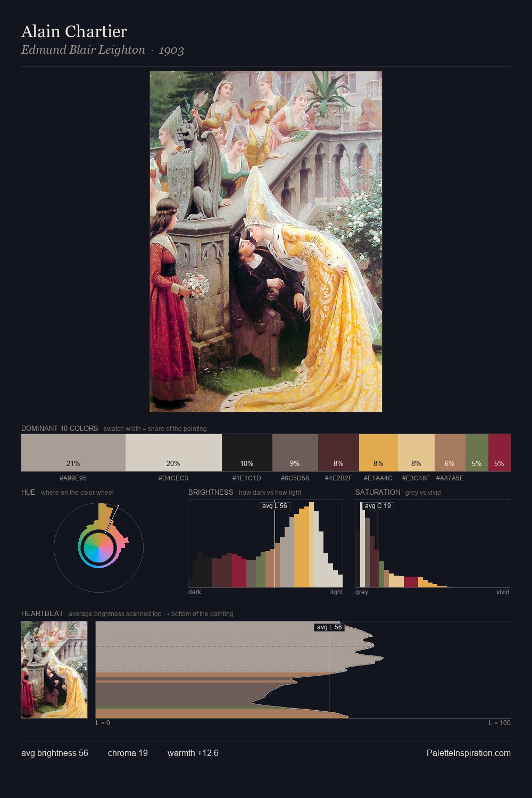532x798 pixels.
Task: Click the #A87A5E brown swatch (6%)
Action: coord(450,453)
